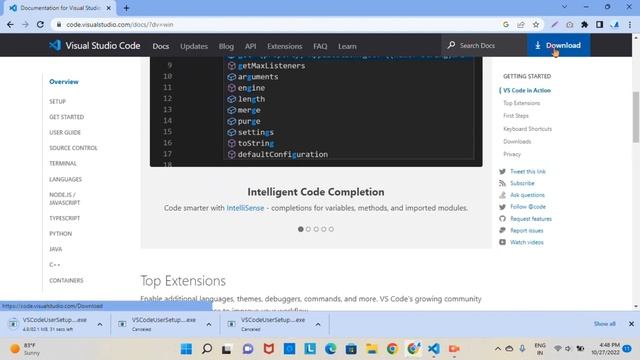Viewport: 640px width, 360px height.
Task: Select fourth carousel dot
Action: tap(324, 229)
